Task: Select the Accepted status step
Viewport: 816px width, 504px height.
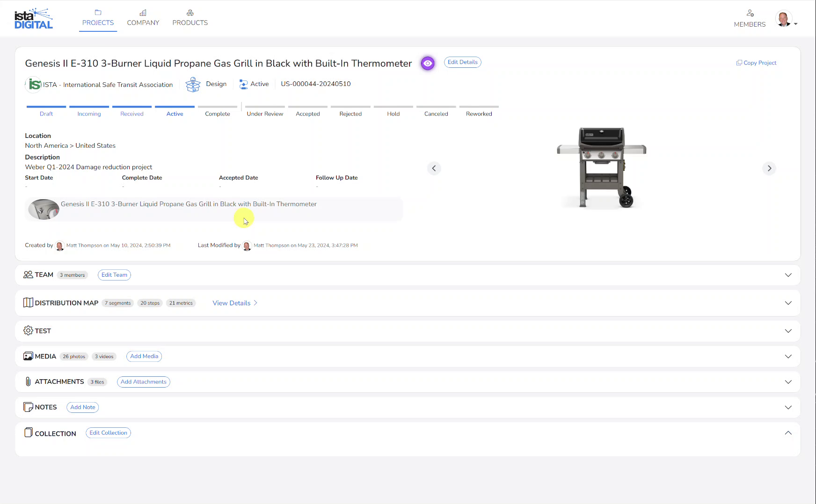Action: [308, 111]
